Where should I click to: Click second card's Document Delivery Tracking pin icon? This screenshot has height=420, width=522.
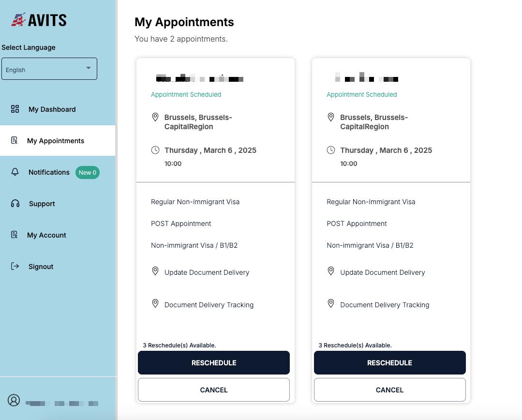click(331, 303)
